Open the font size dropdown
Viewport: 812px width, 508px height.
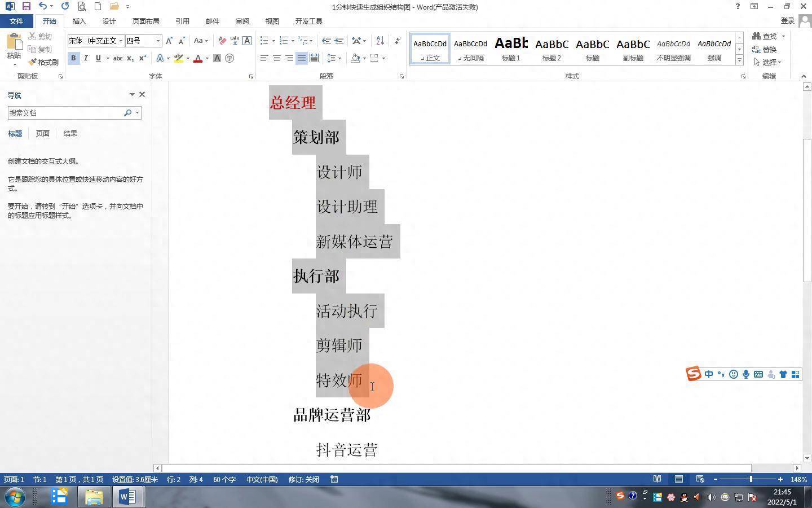(x=158, y=41)
